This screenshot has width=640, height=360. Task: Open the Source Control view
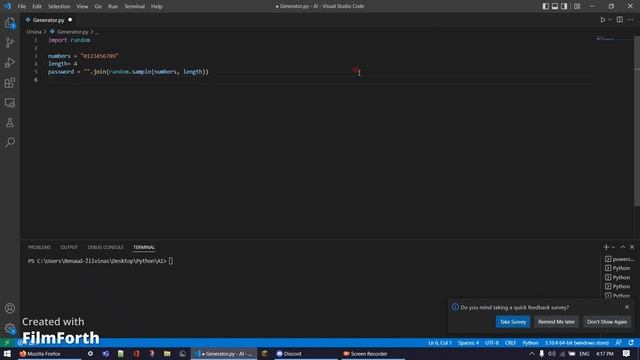[x=10, y=42]
